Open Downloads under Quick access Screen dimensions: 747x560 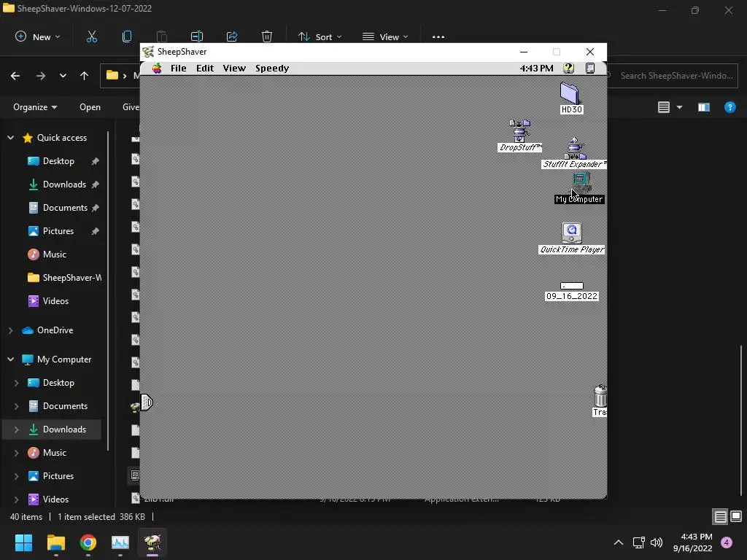(64, 184)
